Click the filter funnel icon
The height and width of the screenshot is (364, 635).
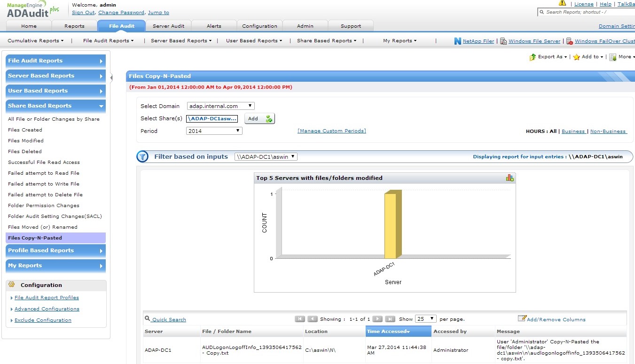142,156
